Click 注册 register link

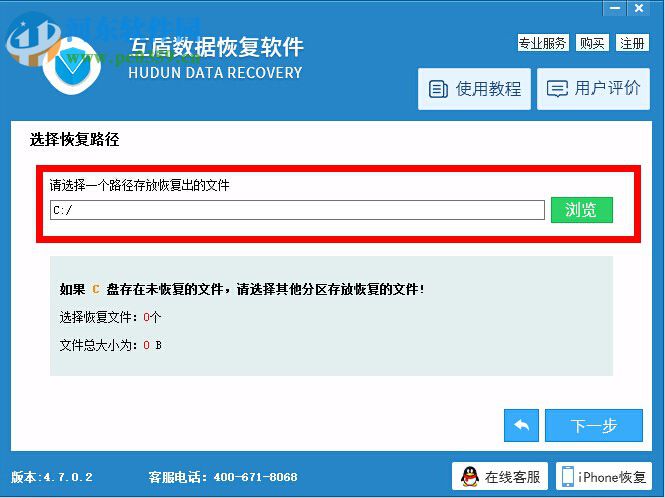tap(632, 43)
